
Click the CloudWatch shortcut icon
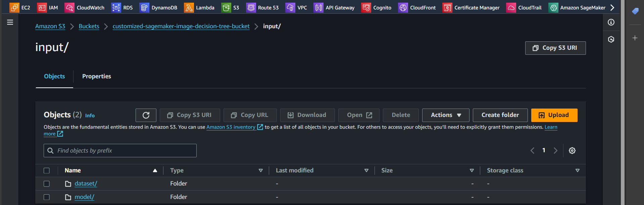pyautogui.click(x=69, y=7)
